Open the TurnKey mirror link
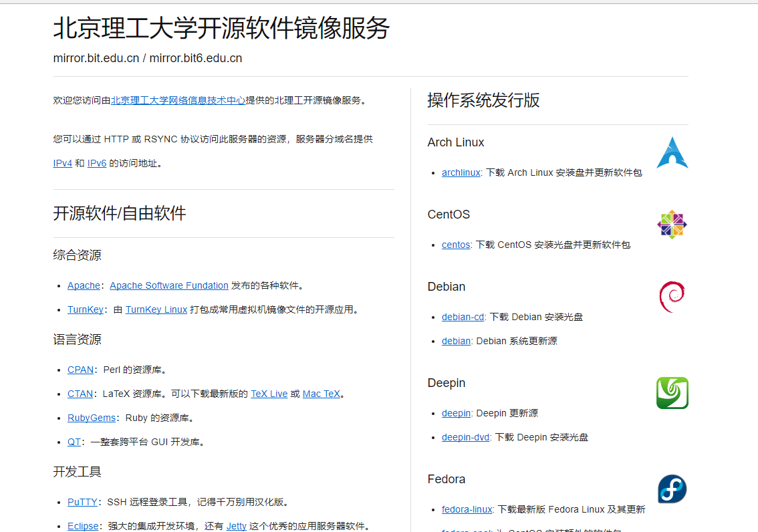 point(86,309)
